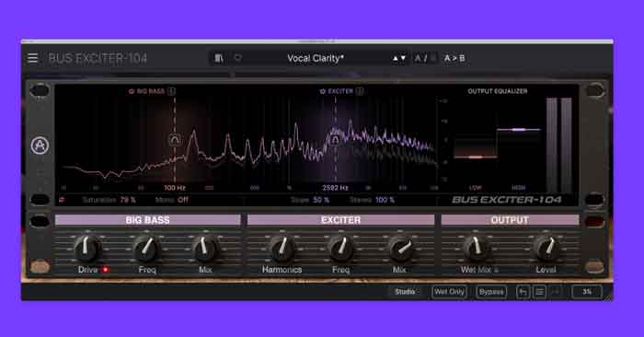Click the lock icon beside Wet Mix
Viewport: 644px width, 337px height.
[x=496, y=270]
